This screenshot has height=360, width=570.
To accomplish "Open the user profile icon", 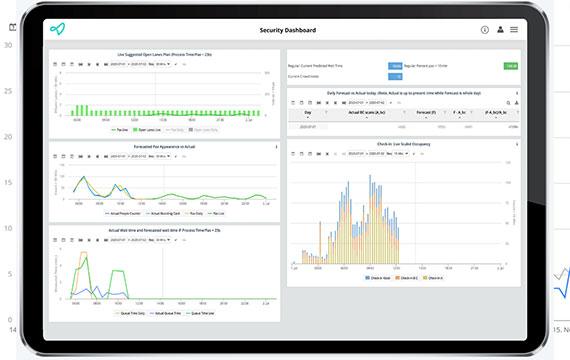I will (x=500, y=29).
